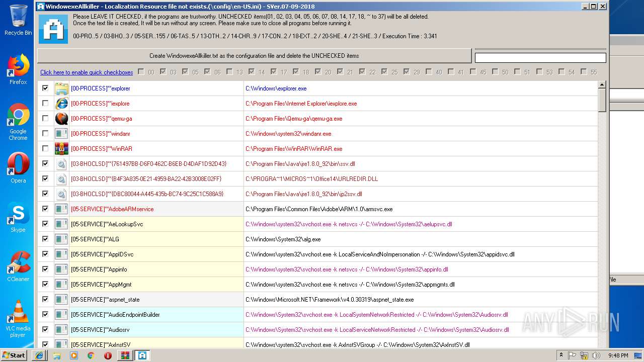The image size is (644, 362).
Task: Click the WinRAR process row icon
Action: pyautogui.click(x=61, y=149)
